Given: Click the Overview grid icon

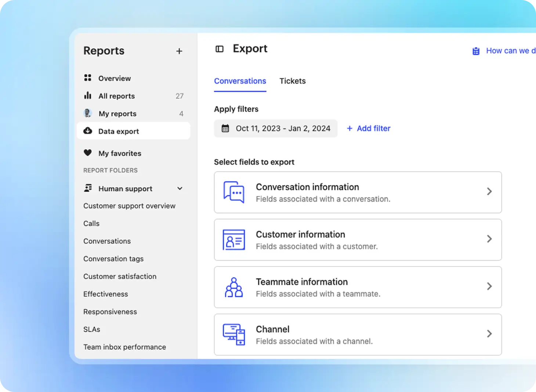Looking at the screenshot, I should pos(88,78).
